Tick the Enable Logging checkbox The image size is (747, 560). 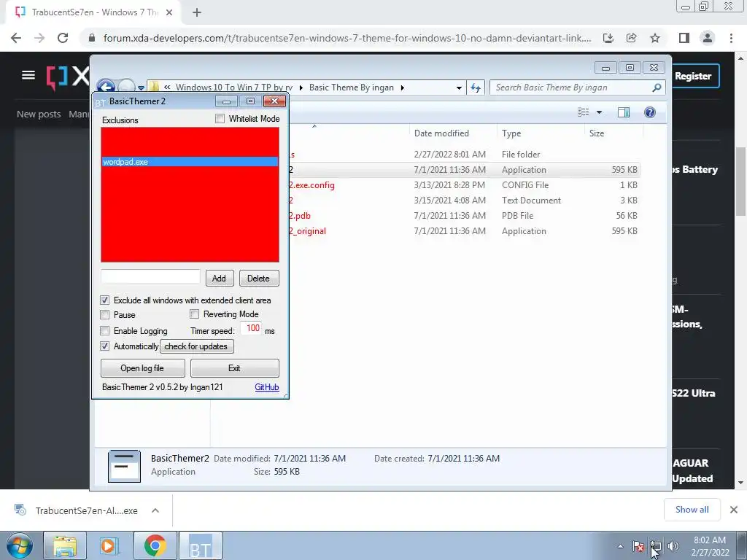point(105,330)
